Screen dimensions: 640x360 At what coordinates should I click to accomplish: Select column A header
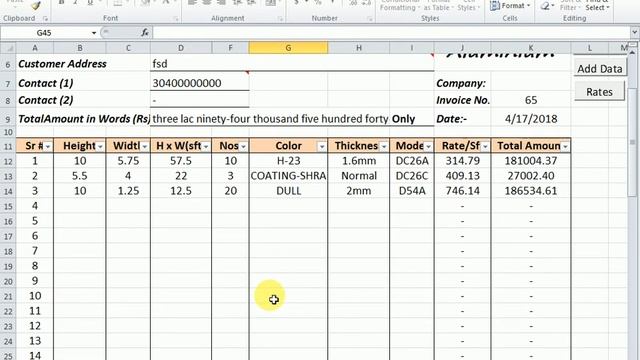pyautogui.click(x=35, y=48)
